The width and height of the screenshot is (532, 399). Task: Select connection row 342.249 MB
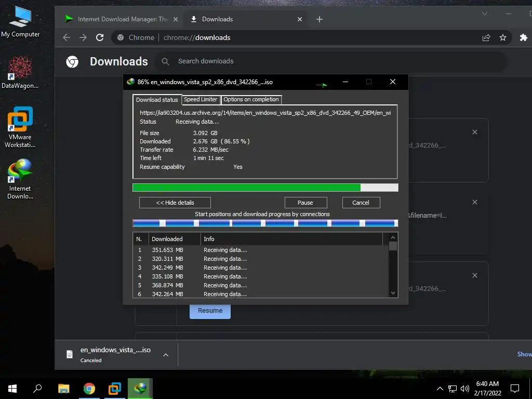[261, 268]
